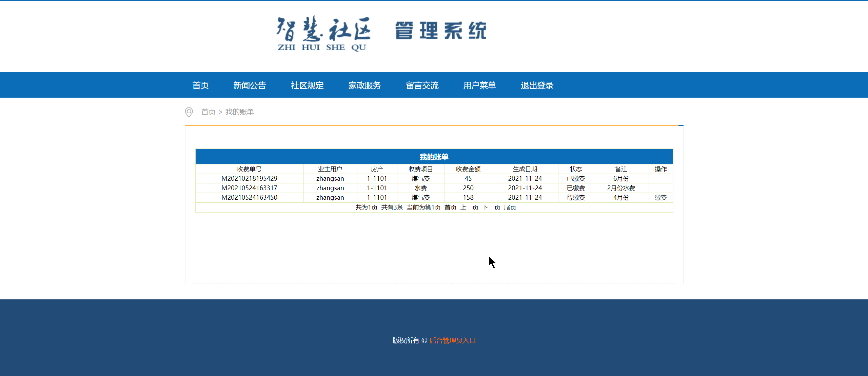Click the 收费单号 column header
The image size is (868, 376).
[x=249, y=169]
